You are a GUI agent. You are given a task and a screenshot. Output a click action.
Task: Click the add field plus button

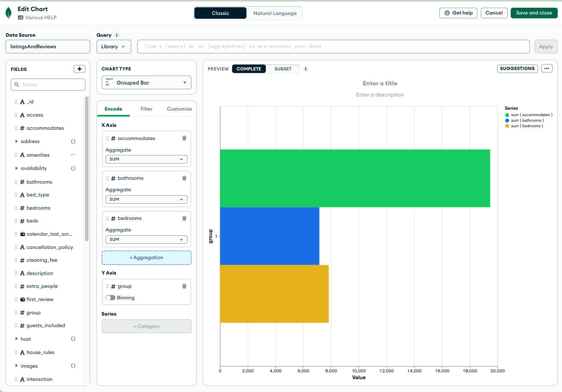click(79, 69)
